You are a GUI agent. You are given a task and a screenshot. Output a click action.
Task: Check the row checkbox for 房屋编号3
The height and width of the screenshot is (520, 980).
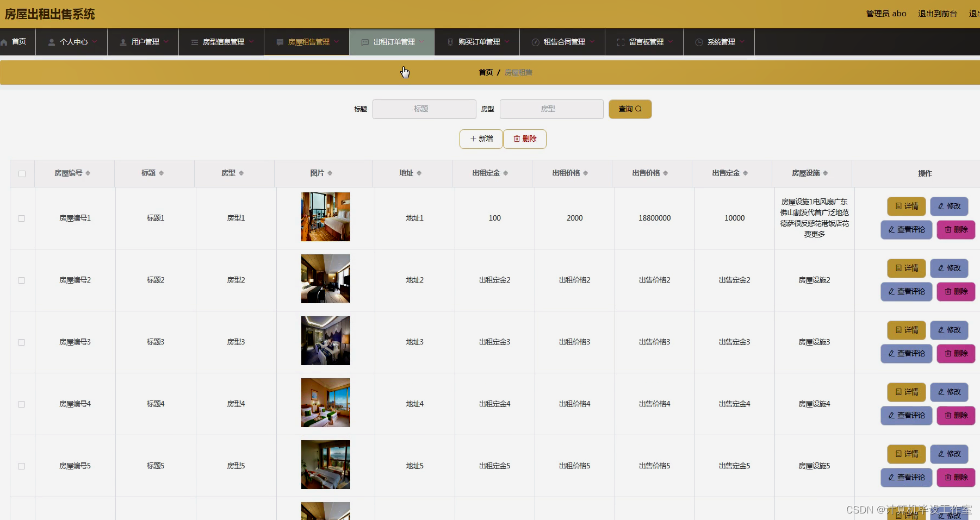[x=22, y=342]
